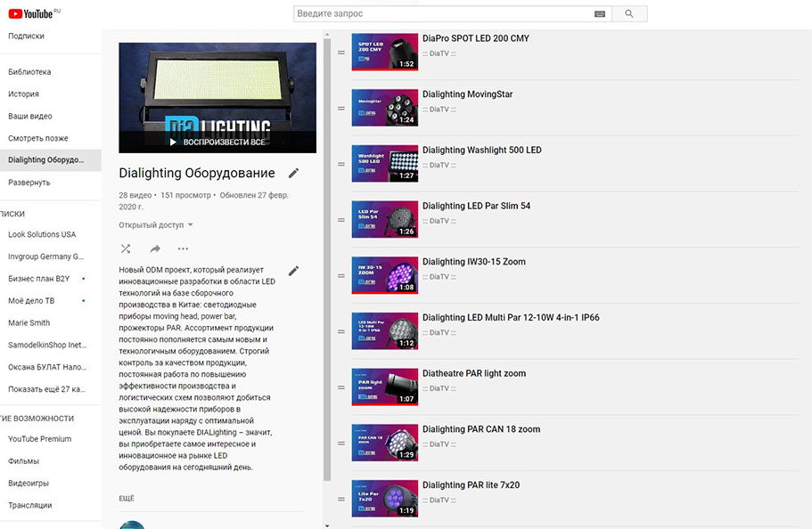Click the YouTube logo
Viewport: 812px width, 529px height.
click(x=31, y=13)
